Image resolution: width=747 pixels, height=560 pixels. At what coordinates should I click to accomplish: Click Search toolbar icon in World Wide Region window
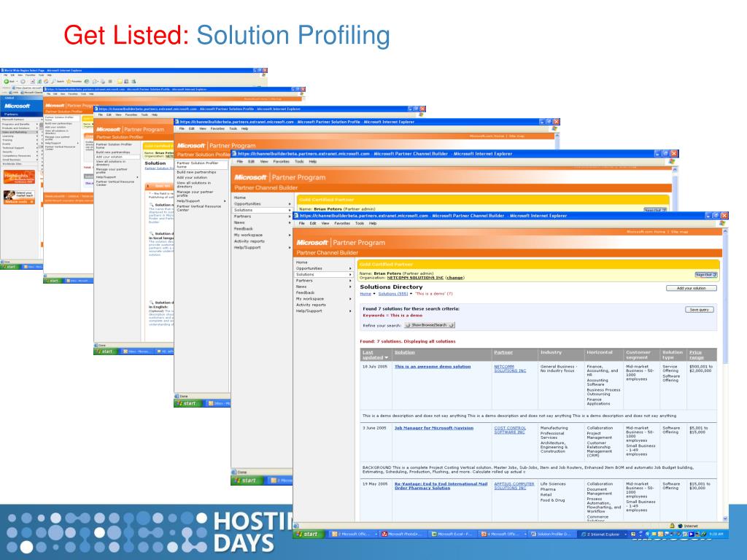click(x=58, y=82)
